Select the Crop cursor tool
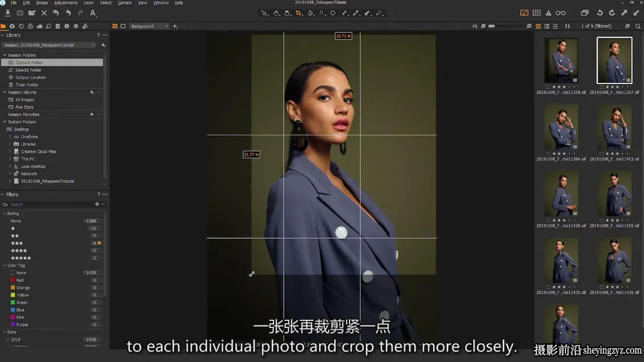The width and height of the screenshot is (644, 362). tap(299, 13)
